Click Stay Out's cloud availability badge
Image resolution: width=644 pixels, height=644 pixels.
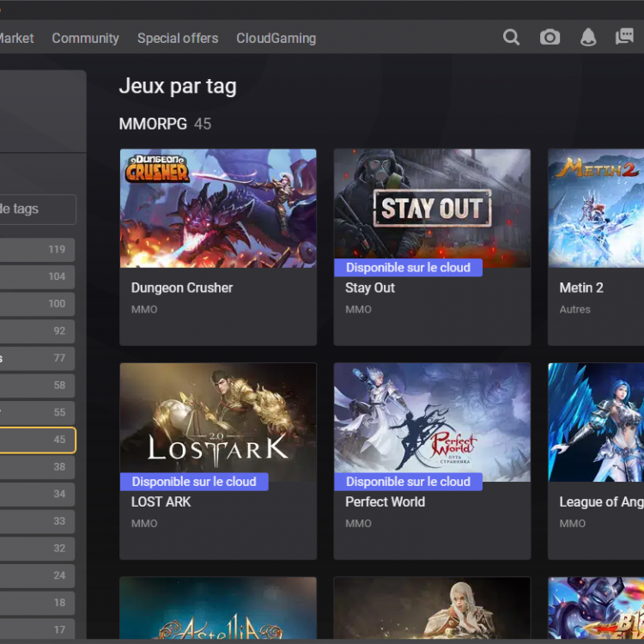click(x=408, y=268)
